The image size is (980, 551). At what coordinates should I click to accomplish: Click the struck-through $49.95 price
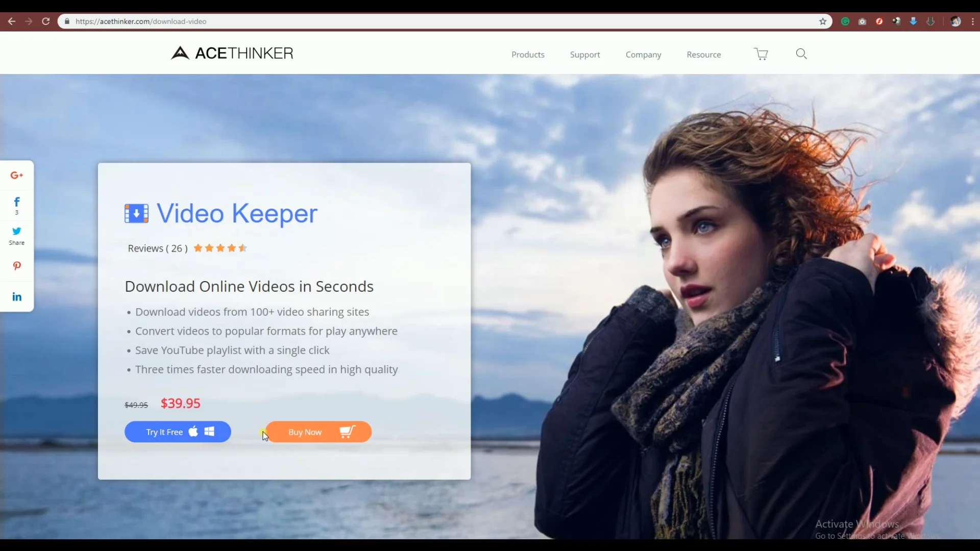tap(136, 405)
